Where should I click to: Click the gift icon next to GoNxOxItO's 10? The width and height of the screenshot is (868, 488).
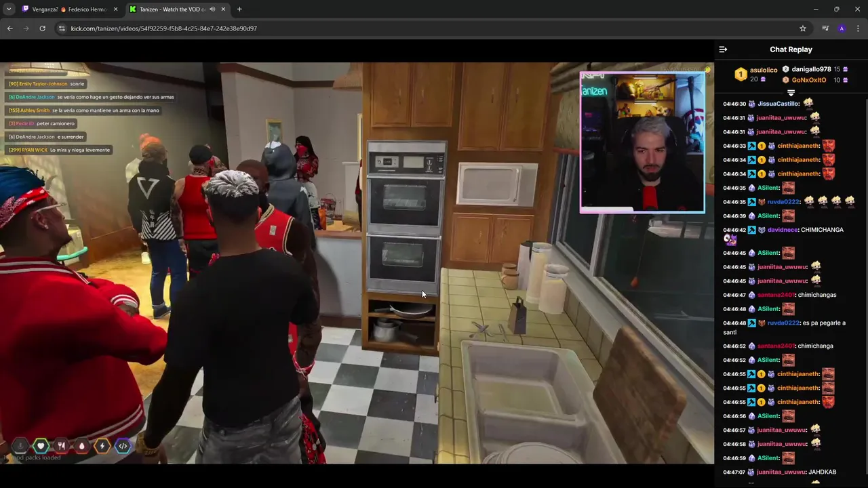[x=845, y=80]
